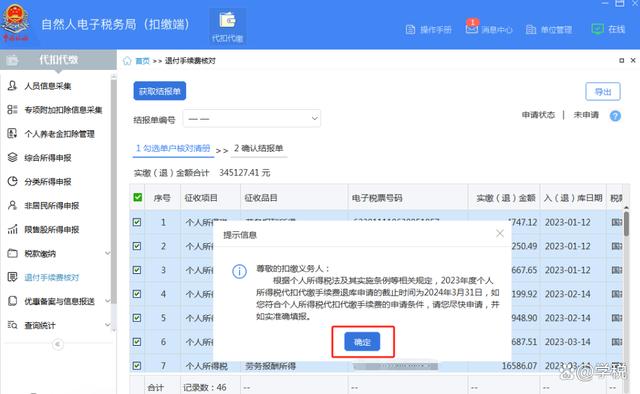The height and width of the screenshot is (394, 640).
Task: Uncheck the checkbox for row 2
Action: point(137,246)
